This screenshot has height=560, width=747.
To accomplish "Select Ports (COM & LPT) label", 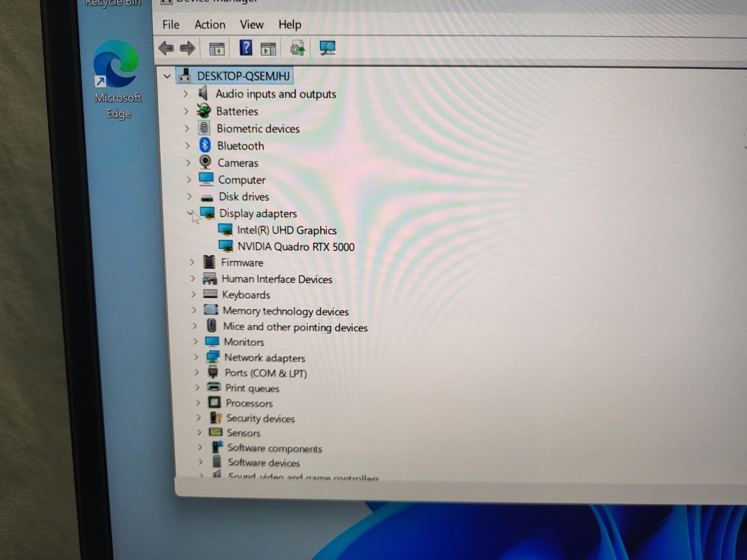I will point(266,373).
